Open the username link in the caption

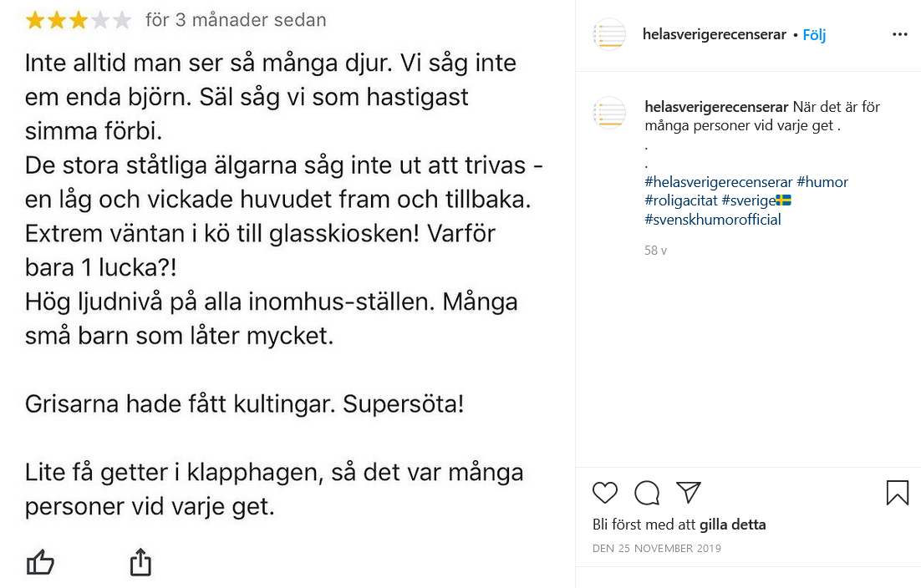tap(716, 107)
